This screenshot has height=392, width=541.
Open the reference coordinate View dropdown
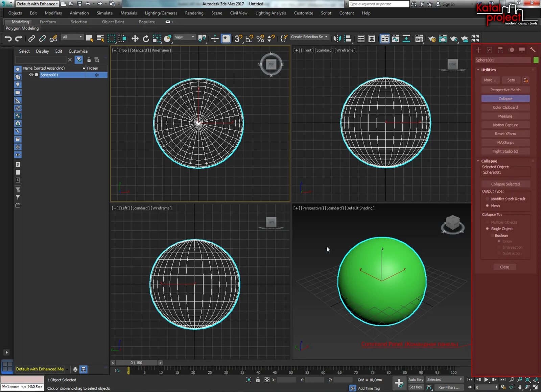tap(185, 37)
